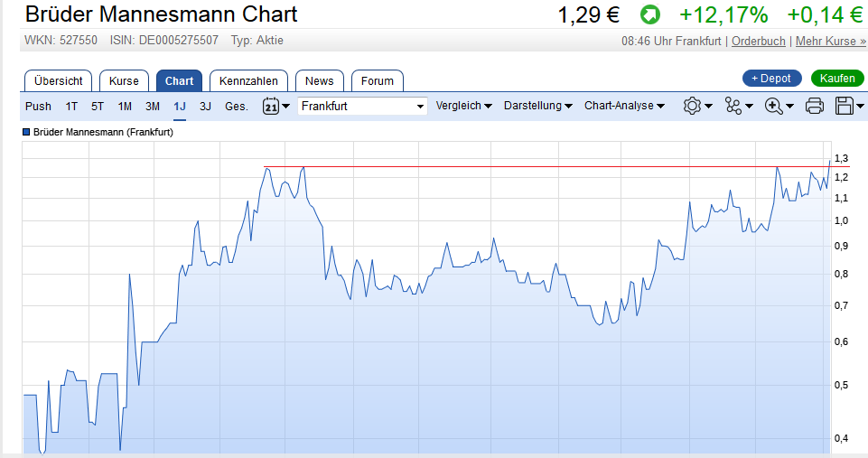
Task: Open the Vergleich dropdown menu
Action: coord(463,106)
